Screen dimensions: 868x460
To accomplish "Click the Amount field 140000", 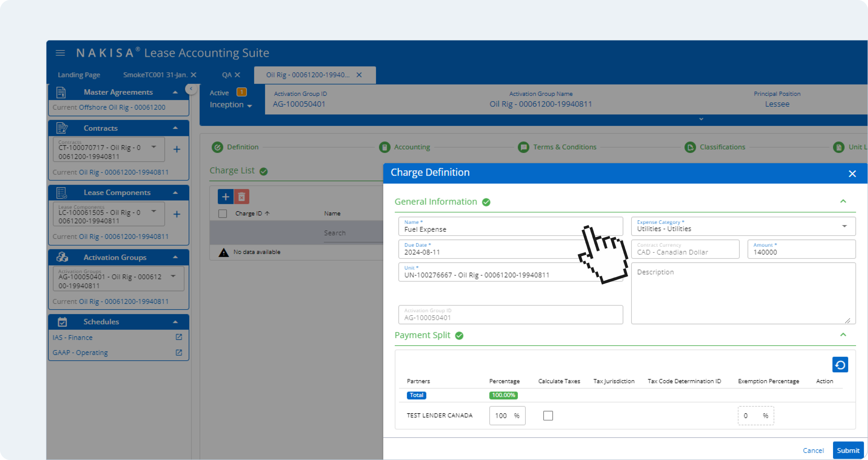I will pyautogui.click(x=801, y=249).
